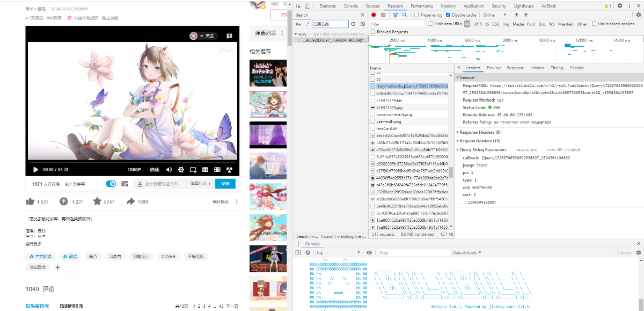Check Hide data URLs checkbox
644x311 pixels.
(x=431, y=24)
